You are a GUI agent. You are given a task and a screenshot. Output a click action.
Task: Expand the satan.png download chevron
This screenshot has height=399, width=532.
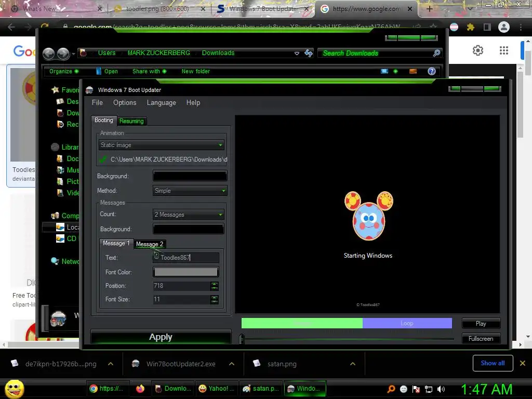[x=353, y=364]
